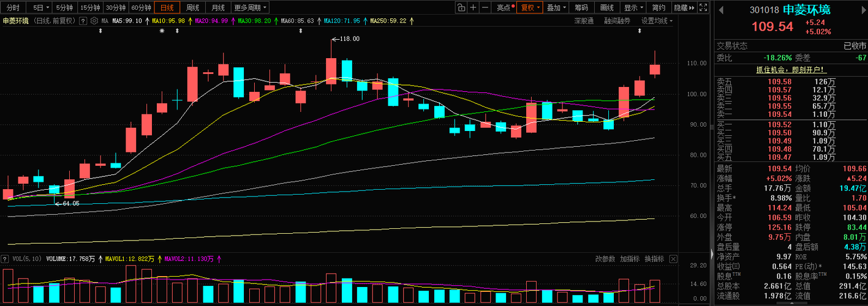Screen dimensions: 868x306
Task: Click the asterisk event marker above chart
Action: click(x=162, y=31)
